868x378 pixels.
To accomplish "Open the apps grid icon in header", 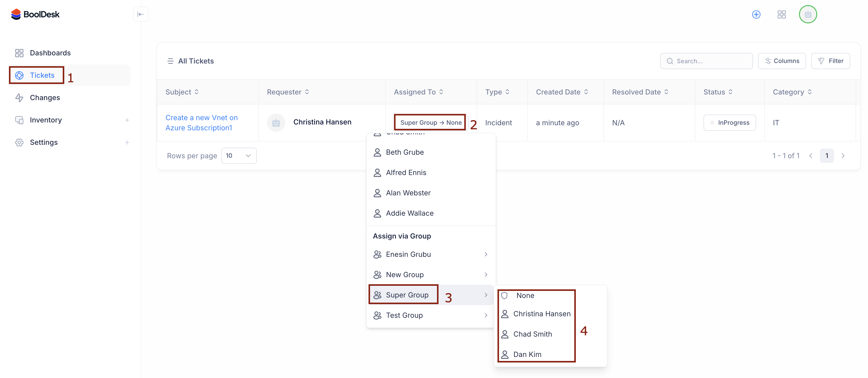I will (781, 14).
